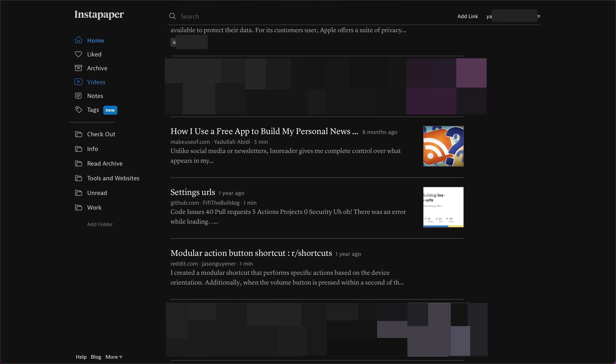The image size is (616, 364).
Task: Click the Work folder icon
Action: click(x=78, y=208)
